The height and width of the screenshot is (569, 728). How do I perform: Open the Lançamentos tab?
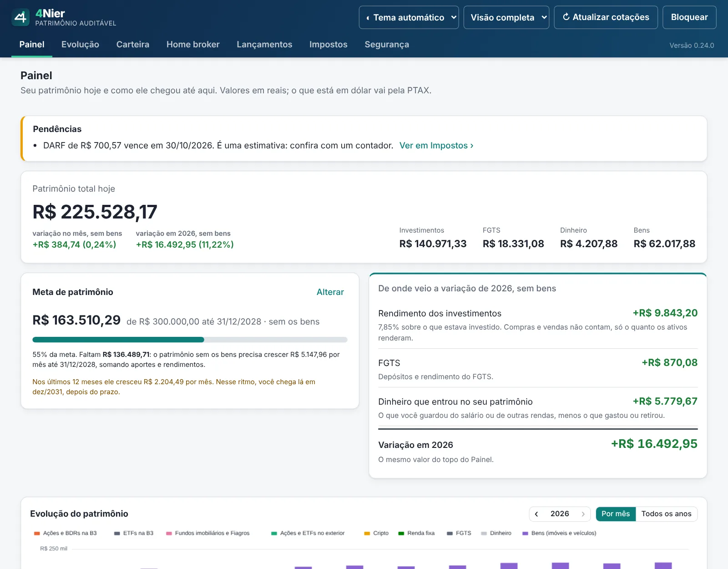coord(264,45)
